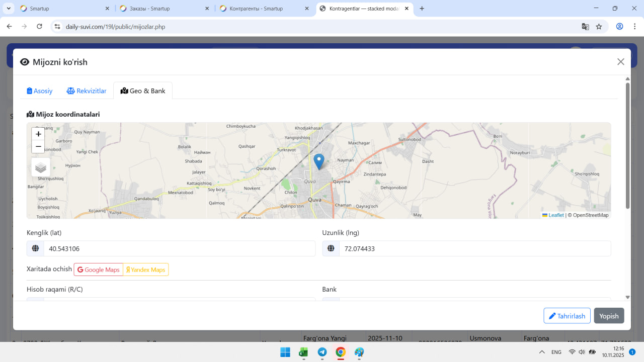The height and width of the screenshot is (362, 644).
Task: Zoom out on the customer map
Action: (38, 147)
